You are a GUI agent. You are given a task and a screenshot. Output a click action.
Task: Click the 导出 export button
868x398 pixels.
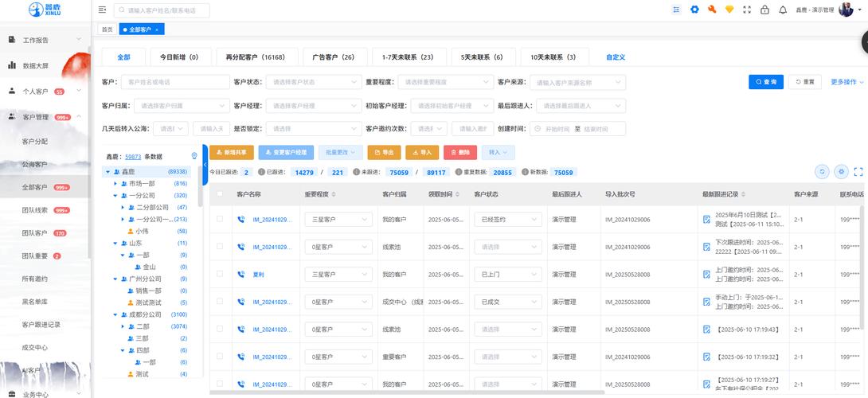pyautogui.click(x=384, y=152)
